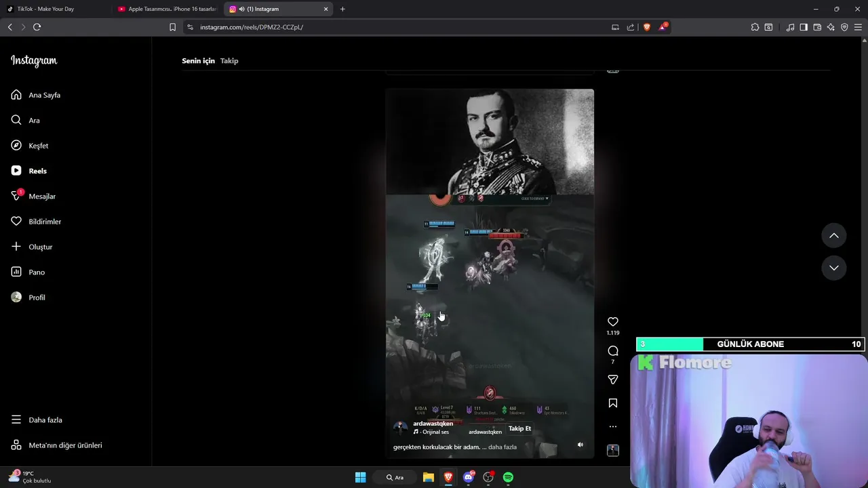Screen dimensions: 868x488
Task: Share the reel with the paper-plane icon
Action: (613, 380)
